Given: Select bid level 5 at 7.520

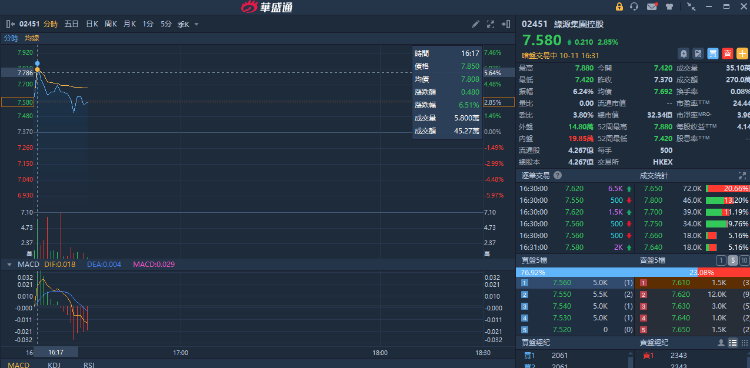Looking at the screenshot, I should 575,330.
